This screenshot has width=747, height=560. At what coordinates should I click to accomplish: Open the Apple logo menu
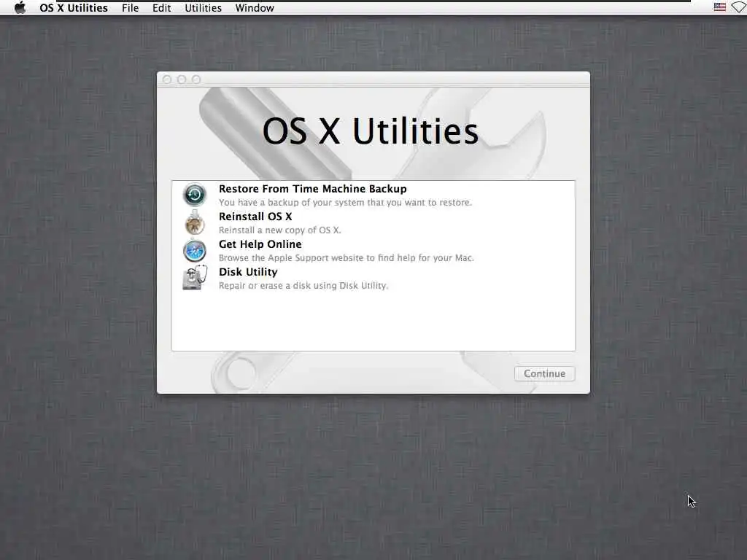pos(20,7)
